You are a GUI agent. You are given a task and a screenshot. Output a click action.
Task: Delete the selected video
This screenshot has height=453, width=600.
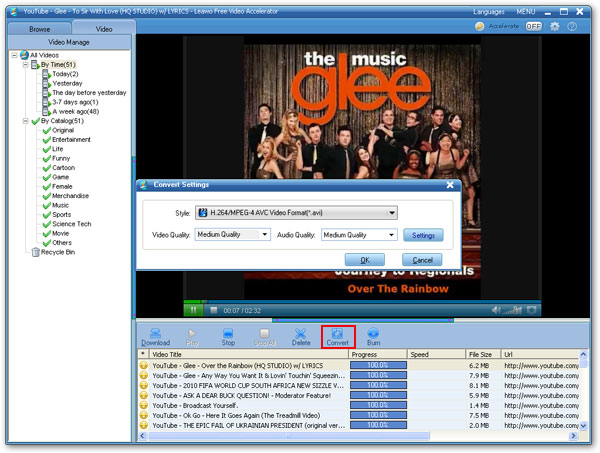301,337
